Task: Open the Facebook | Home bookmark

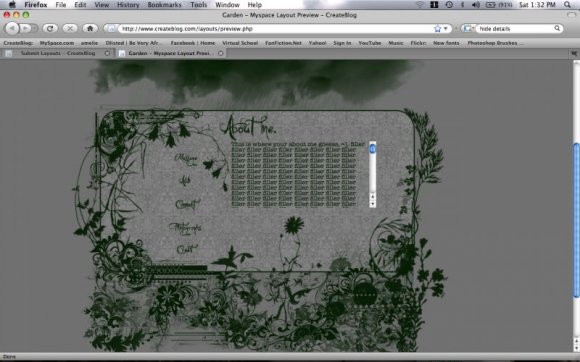Action: (x=193, y=43)
